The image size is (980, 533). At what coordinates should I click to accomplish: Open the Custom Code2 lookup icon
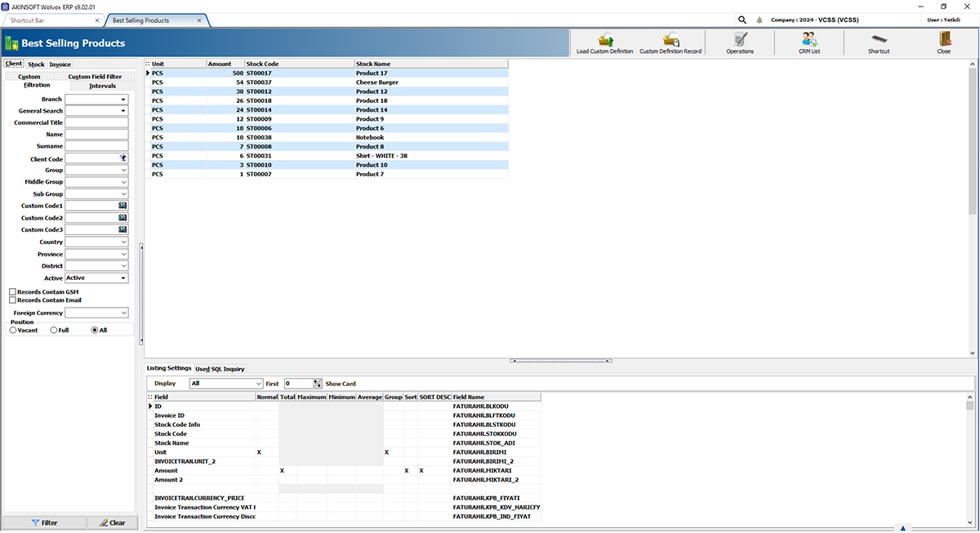tap(123, 218)
